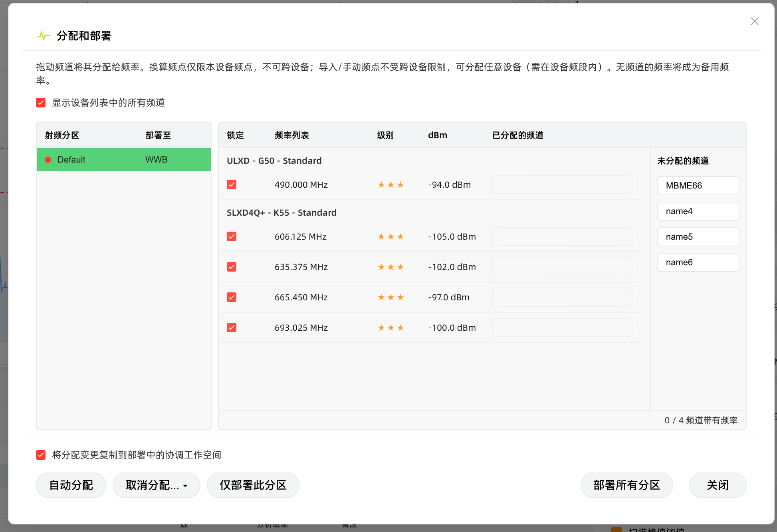Click the dBm column header
Image resolution: width=777 pixels, height=532 pixels.
pos(438,135)
